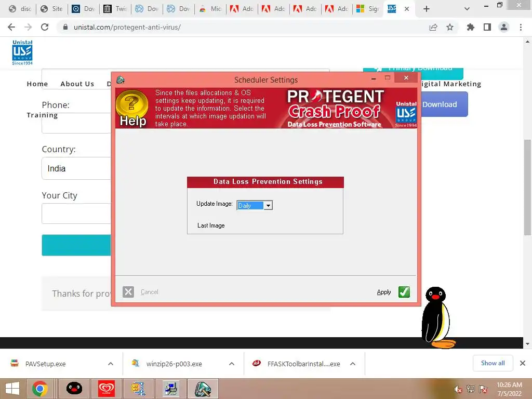This screenshot has width=532, height=399.
Task: Click the penguin face taskbar icon
Action: pos(74,389)
